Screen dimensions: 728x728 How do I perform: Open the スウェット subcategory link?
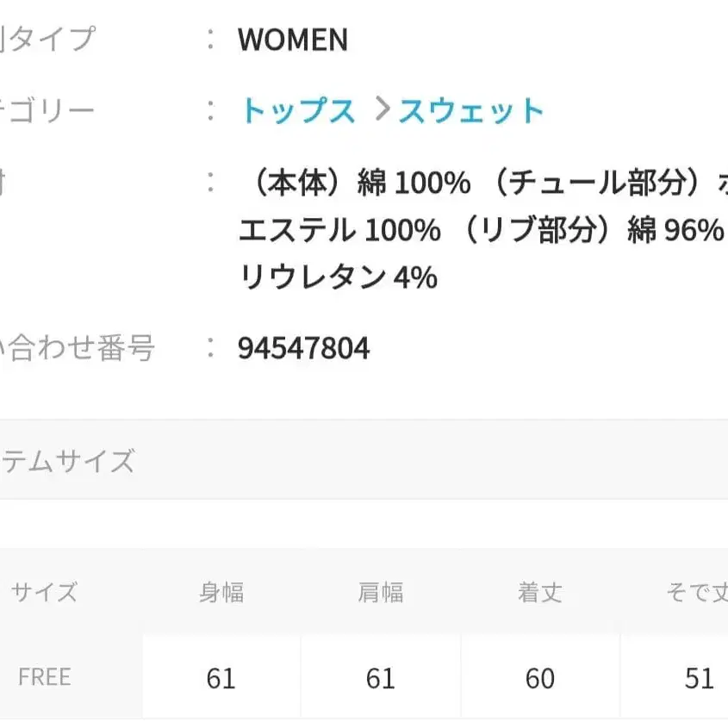coord(472,110)
